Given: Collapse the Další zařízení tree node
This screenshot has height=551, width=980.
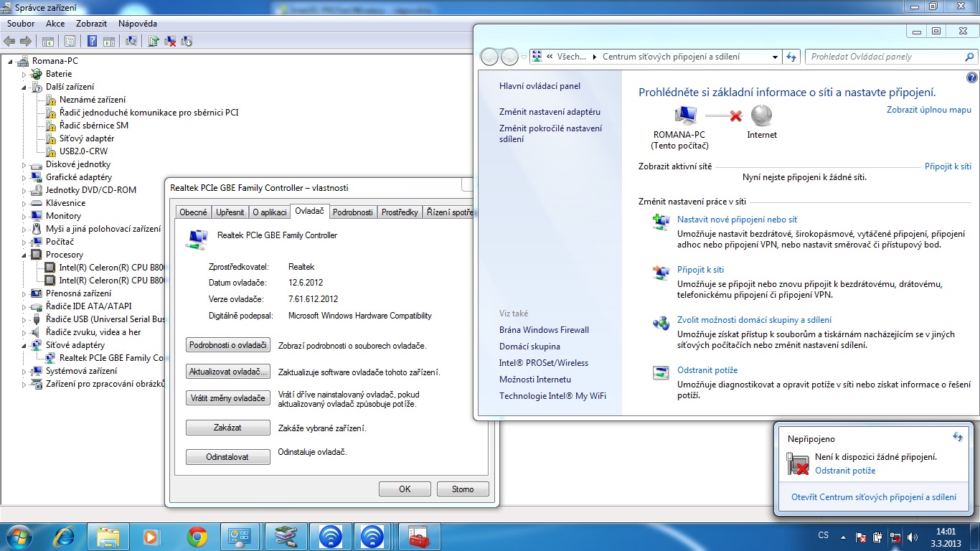Looking at the screenshot, I should [x=24, y=87].
